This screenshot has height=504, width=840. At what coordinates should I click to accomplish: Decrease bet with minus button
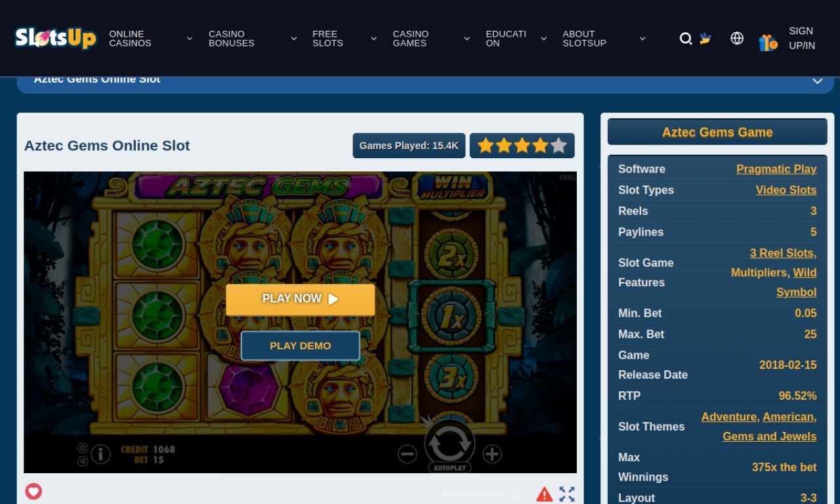[408, 453]
